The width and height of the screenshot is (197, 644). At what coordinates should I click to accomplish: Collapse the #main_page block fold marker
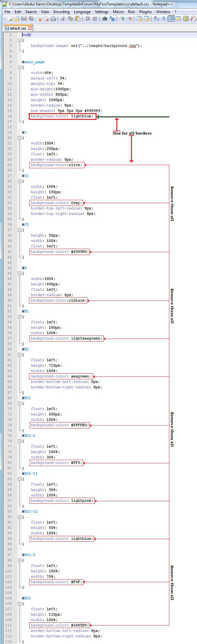click(x=19, y=67)
